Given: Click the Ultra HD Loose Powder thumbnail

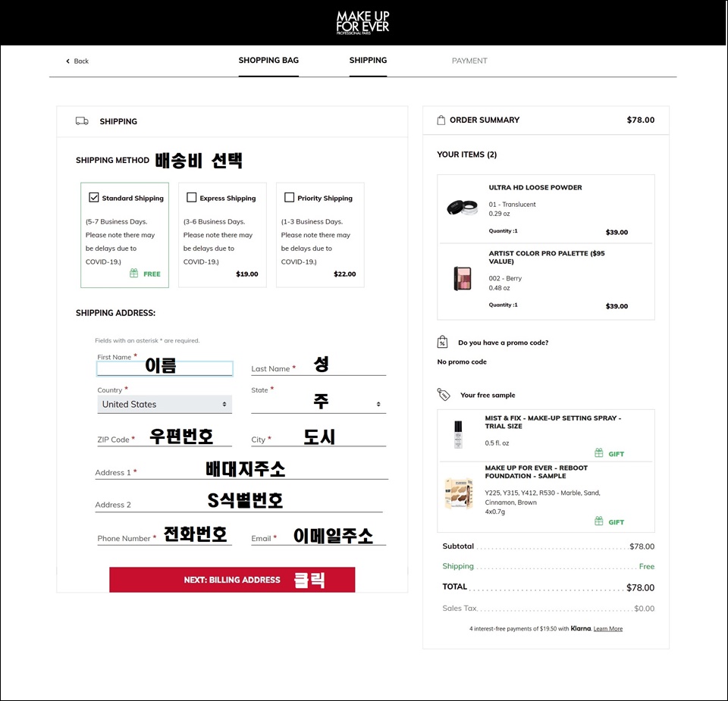Looking at the screenshot, I should click(462, 207).
